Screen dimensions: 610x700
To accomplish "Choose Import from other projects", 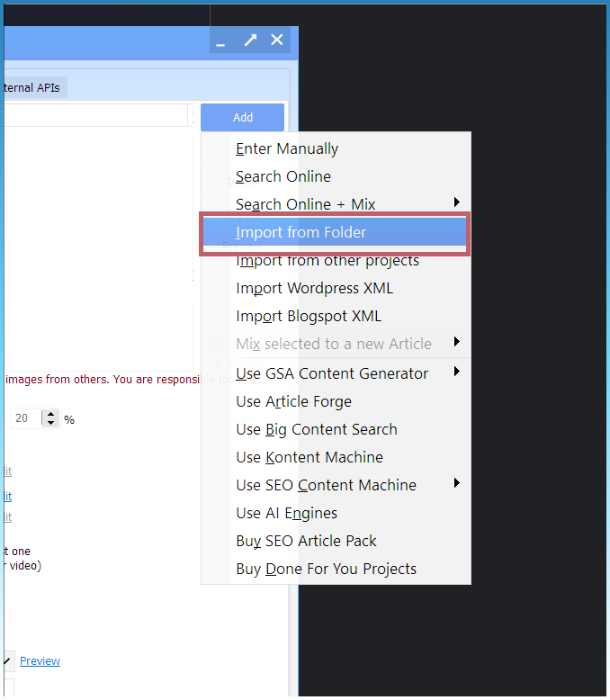I will (x=327, y=261).
